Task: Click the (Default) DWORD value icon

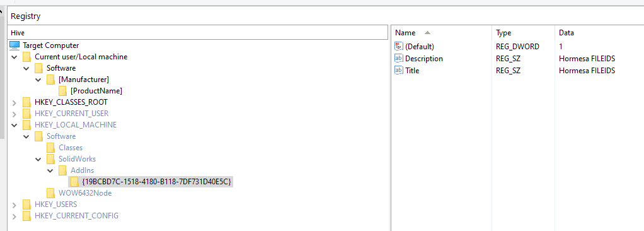Action: [x=398, y=47]
